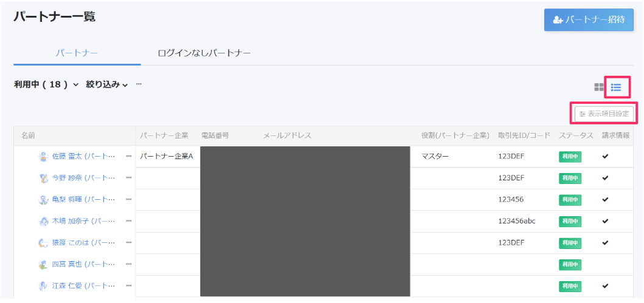Open row menu for 猿渡 このは
The width and height of the screenshot is (644, 303).
[129, 243]
